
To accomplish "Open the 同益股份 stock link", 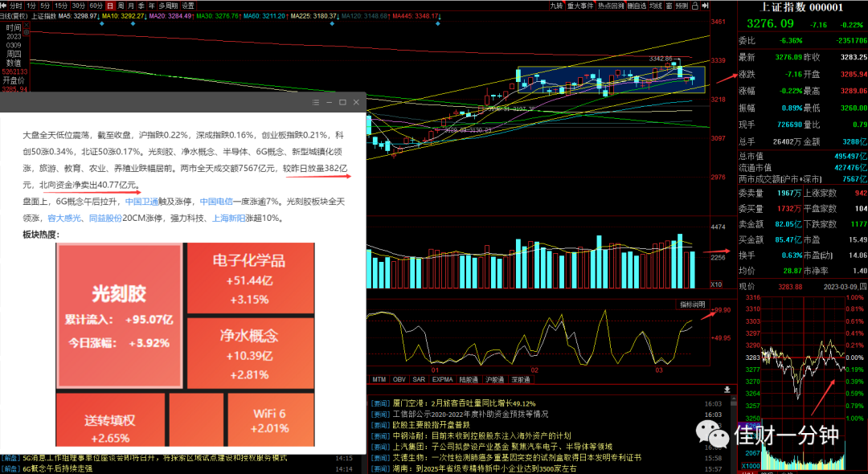I will (106, 219).
